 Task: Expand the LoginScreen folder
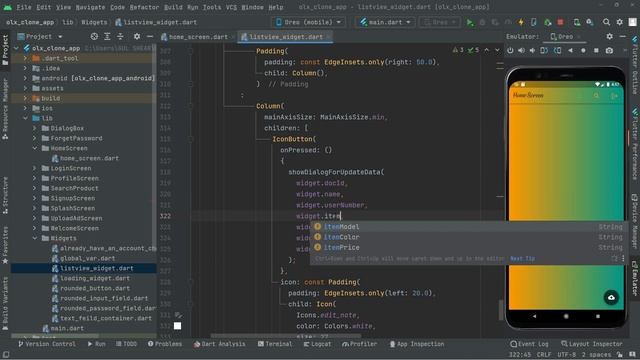pyautogui.click(x=35, y=168)
